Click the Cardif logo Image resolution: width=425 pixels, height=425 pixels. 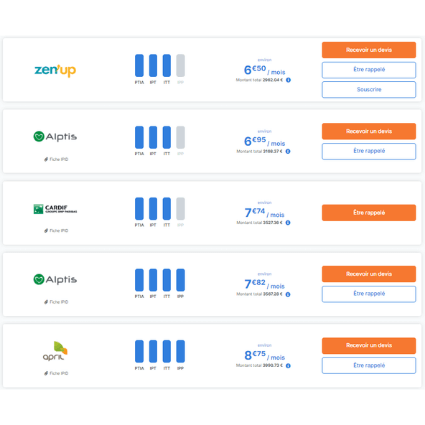click(x=55, y=209)
